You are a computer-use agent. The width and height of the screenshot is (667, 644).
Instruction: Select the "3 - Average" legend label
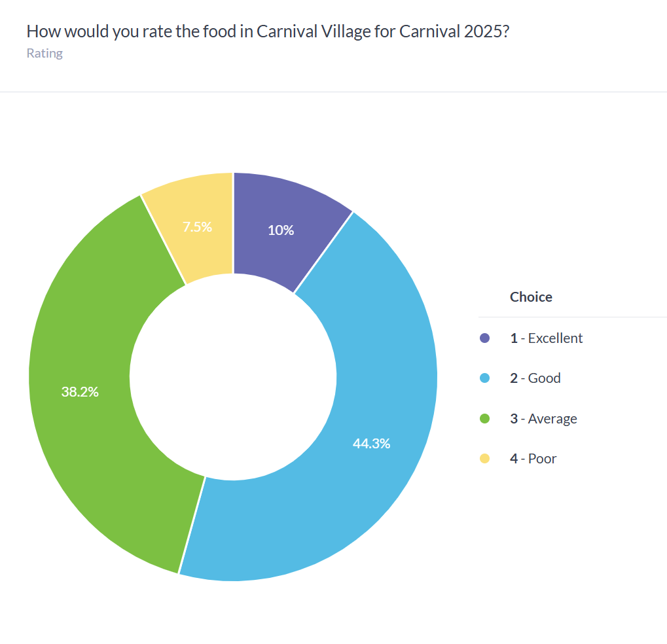(x=544, y=419)
